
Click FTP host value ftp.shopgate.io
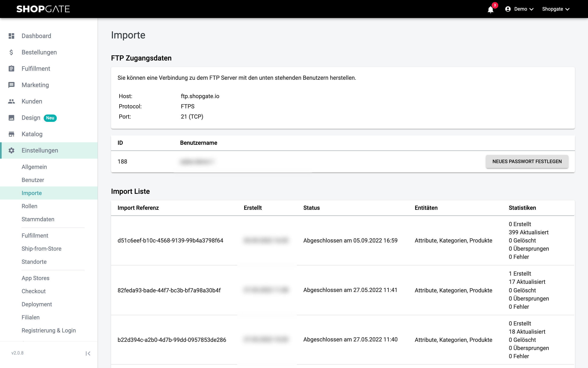[200, 96]
